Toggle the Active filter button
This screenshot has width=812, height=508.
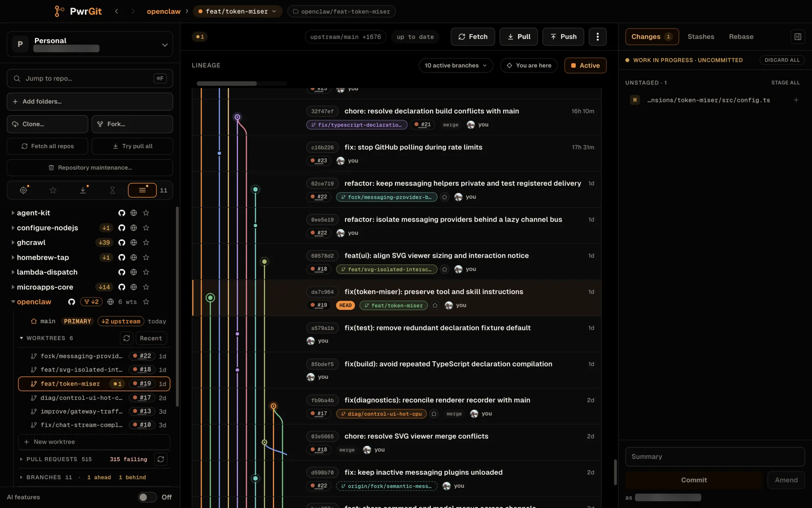585,65
